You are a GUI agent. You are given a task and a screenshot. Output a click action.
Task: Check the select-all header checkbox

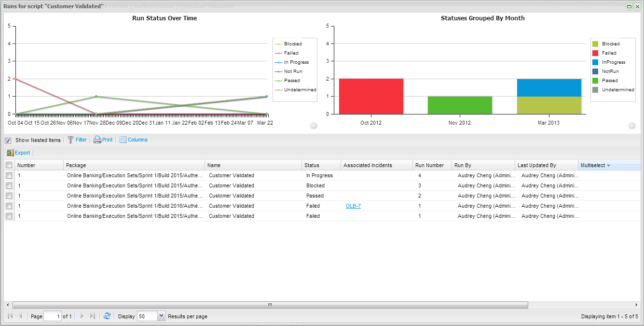click(9, 165)
